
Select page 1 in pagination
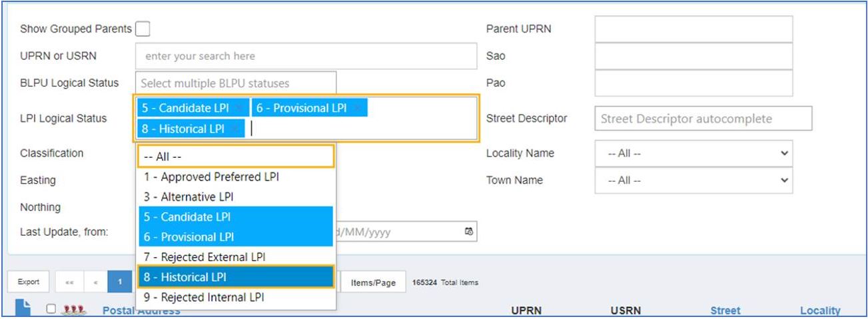120,282
